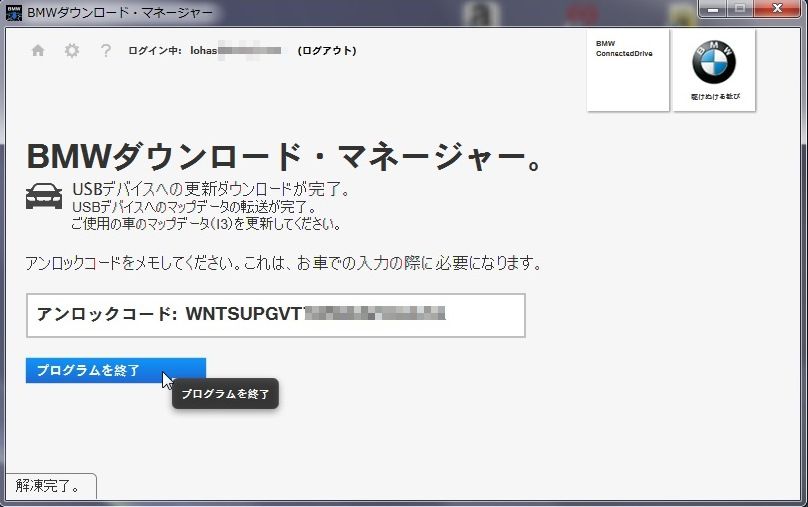This screenshot has width=808, height=507.
Task: Click the プログラムを終了 blue button
Action: coord(116,370)
